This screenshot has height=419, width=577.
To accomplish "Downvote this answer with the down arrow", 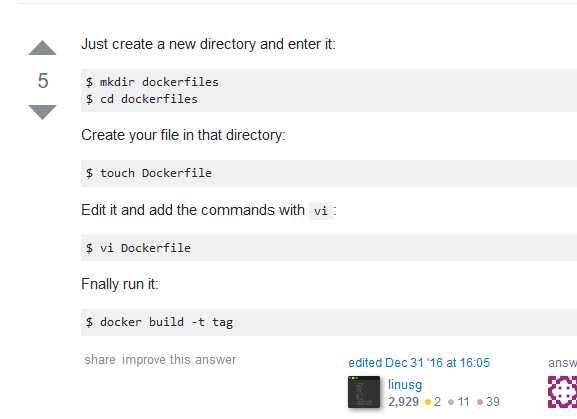I will click(x=42, y=112).
